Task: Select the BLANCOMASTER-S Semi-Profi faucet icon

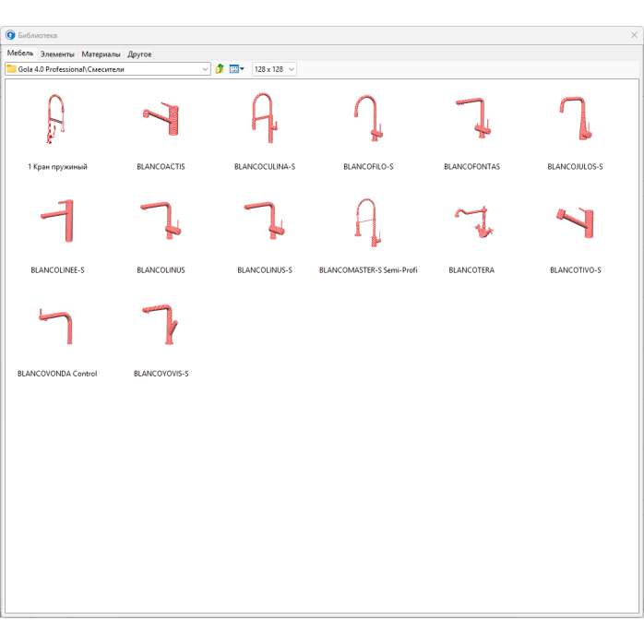Action: (x=368, y=222)
